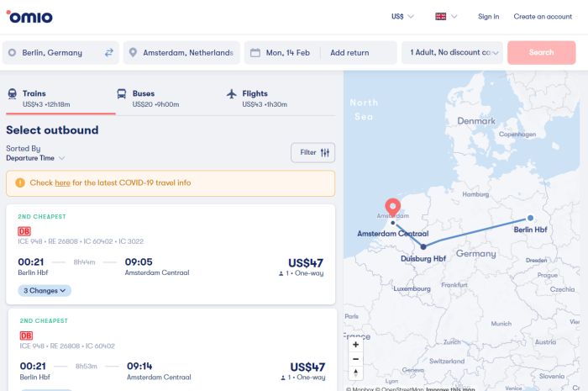
Task: Click Improve this map link
Action: click(x=450, y=389)
